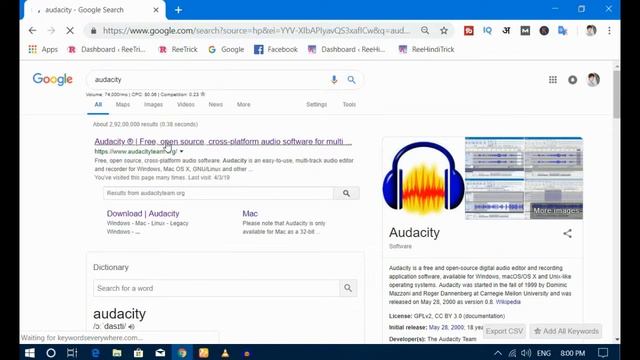The image size is (640, 360).
Task: Open the M extension icon
Action: tap(525, 31)
